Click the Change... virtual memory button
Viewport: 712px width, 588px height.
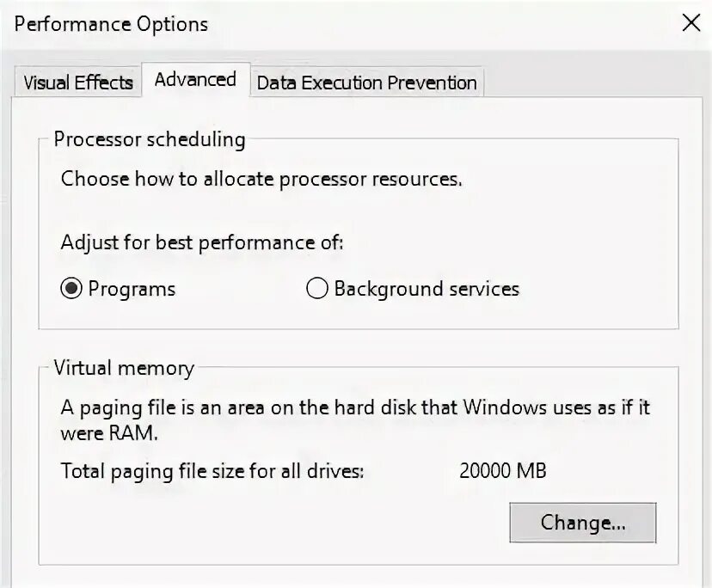[x=582, y=522]
